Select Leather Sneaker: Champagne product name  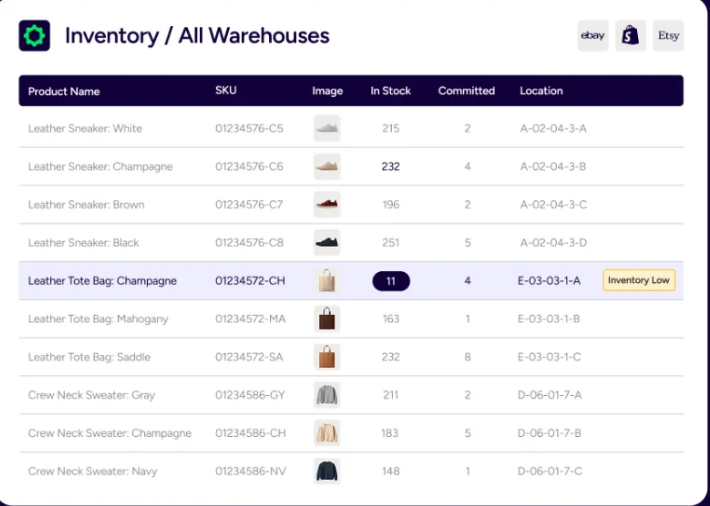101,167
